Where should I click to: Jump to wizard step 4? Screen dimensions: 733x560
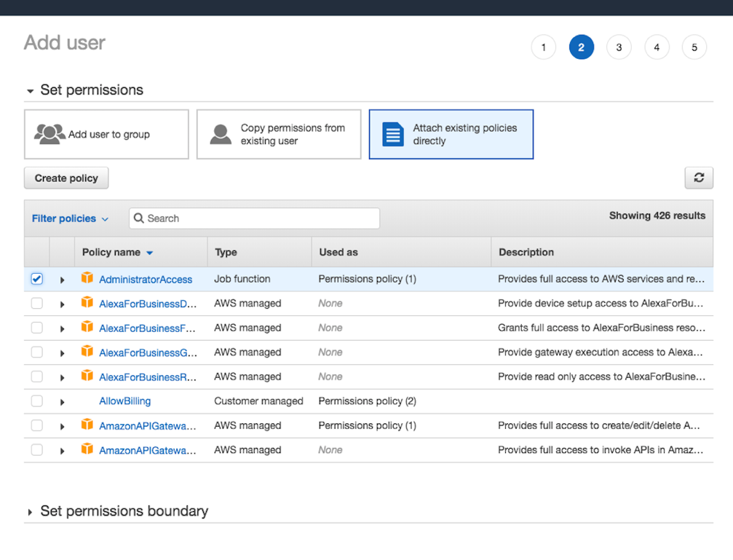click(657, 47)
